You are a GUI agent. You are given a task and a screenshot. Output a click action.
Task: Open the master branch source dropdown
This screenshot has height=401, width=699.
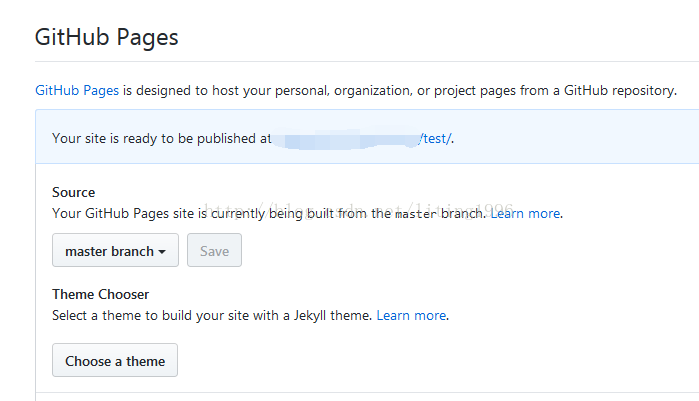coord(115,250)
